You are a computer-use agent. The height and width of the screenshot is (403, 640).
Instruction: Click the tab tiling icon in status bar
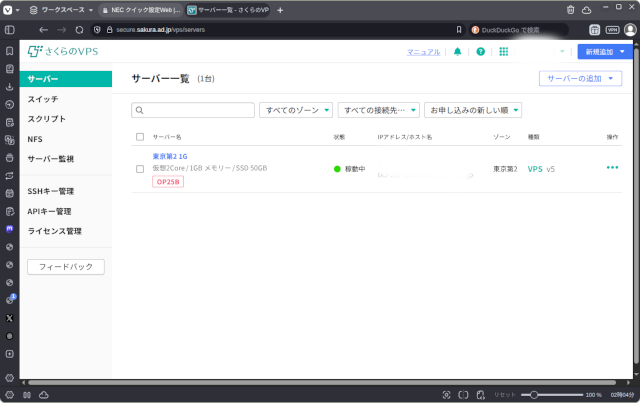click(x=463, y=394)
